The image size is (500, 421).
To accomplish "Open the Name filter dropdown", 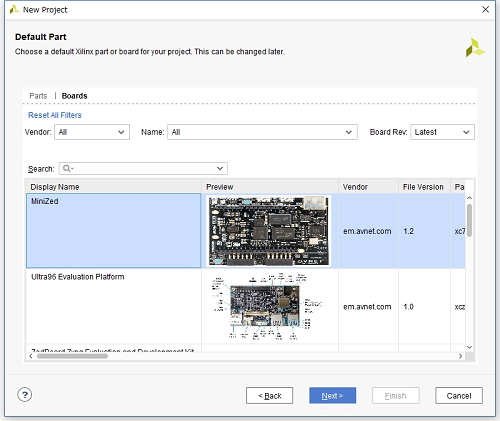I will click(262, 132).
